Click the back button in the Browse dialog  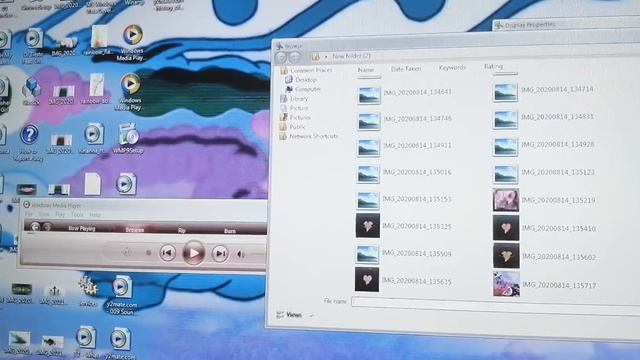(281, 57)
